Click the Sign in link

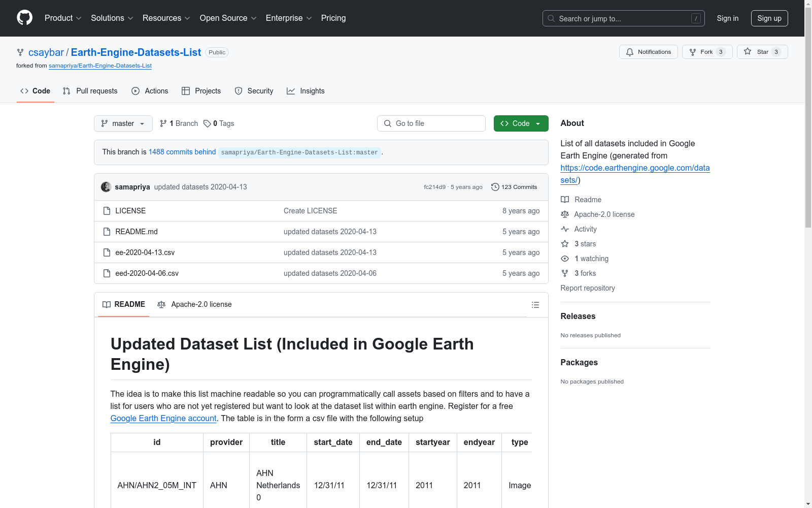click(x=728, y=18)
